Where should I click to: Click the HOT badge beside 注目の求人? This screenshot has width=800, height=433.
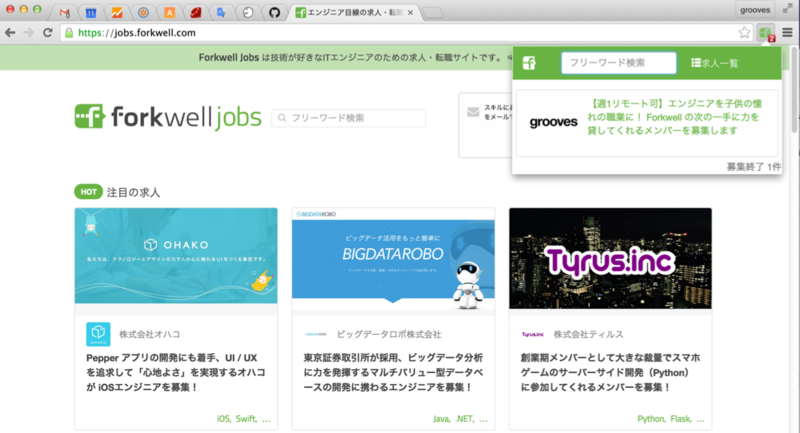coord(88,192)
